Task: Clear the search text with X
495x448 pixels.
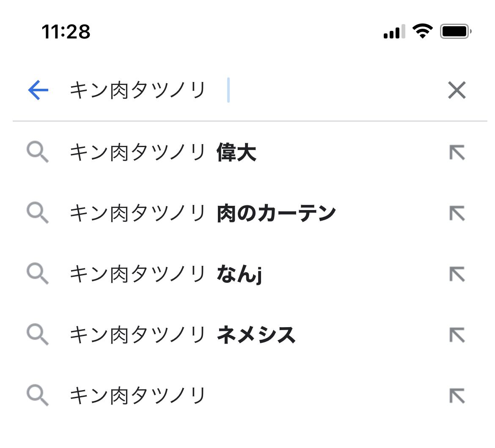Action: tap(457, 90)
